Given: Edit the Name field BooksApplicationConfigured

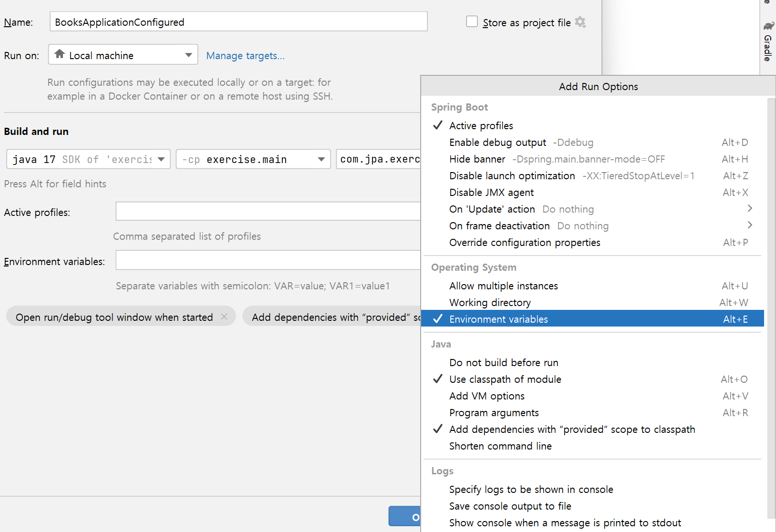Looking at the screenshot, I should (x=238, y=22).
